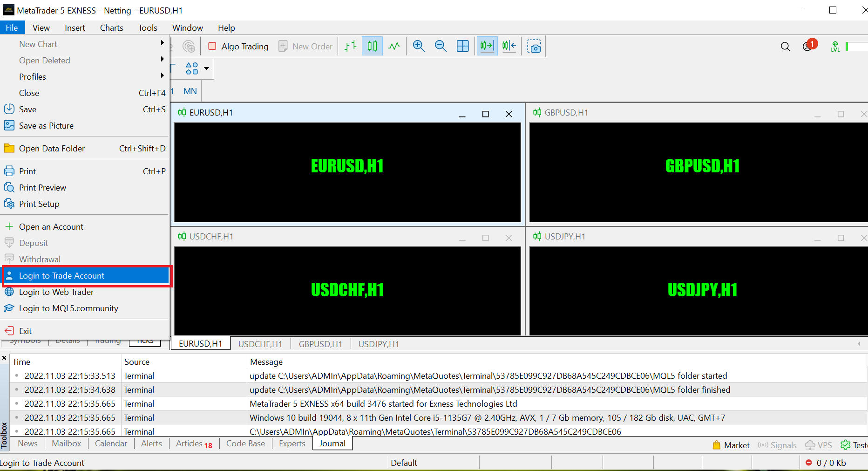This screenshot has height=471, width=868.
Task: Expand the Open Deleted submenu
Action: [85, 60]
